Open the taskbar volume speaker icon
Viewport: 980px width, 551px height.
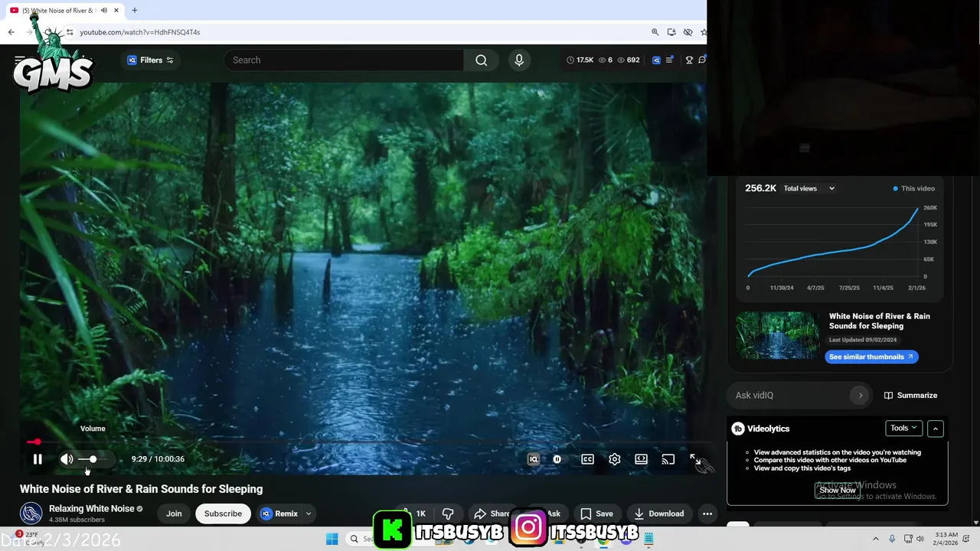920,539
